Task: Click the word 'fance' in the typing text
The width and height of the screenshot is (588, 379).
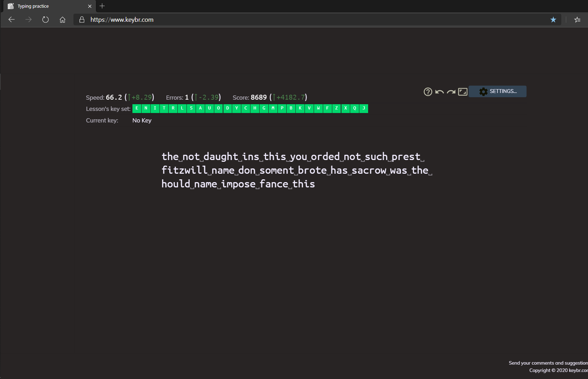Action: pyautogui.click(x=274, y=184)
